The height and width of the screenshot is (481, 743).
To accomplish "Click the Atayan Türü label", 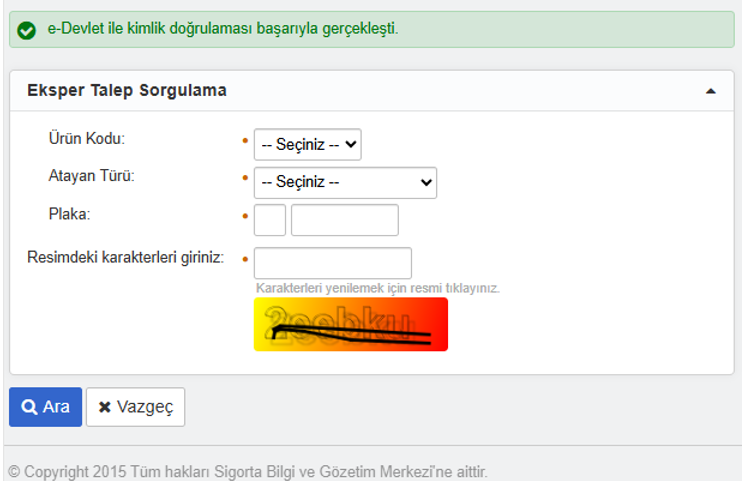I will (91, 176).
